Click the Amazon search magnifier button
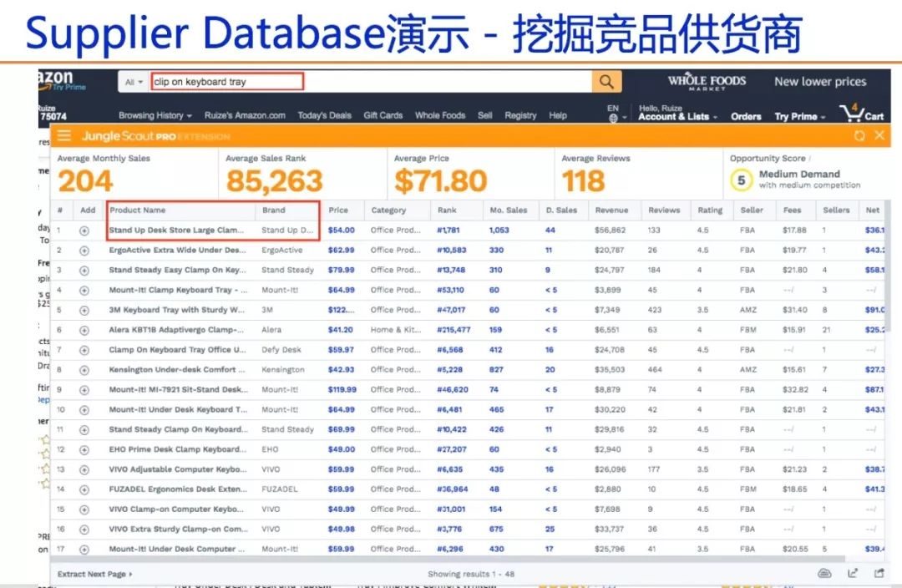 (606, 82)
